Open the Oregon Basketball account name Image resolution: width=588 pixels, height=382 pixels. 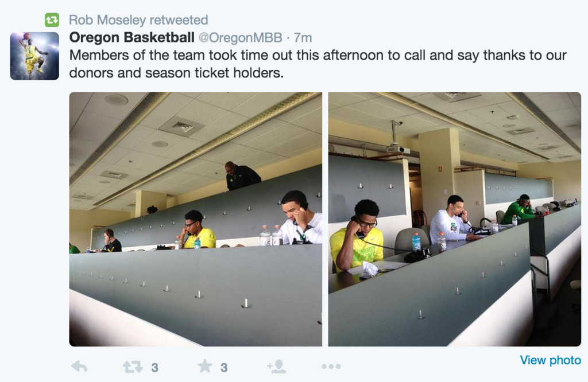[131, 37]
